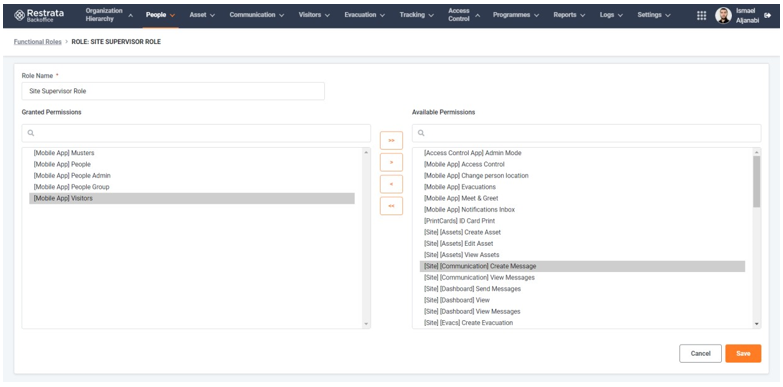Click the Save button
Screen dimensions: 783x387
click(743, 354)
